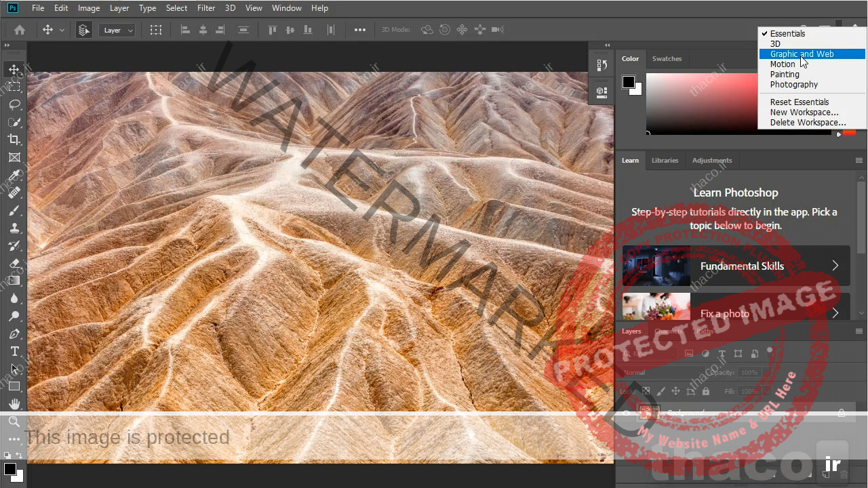The height and width of the screenshot is (488, 868).
Task: Select the Zoom tool
Action: coord(14,422)
